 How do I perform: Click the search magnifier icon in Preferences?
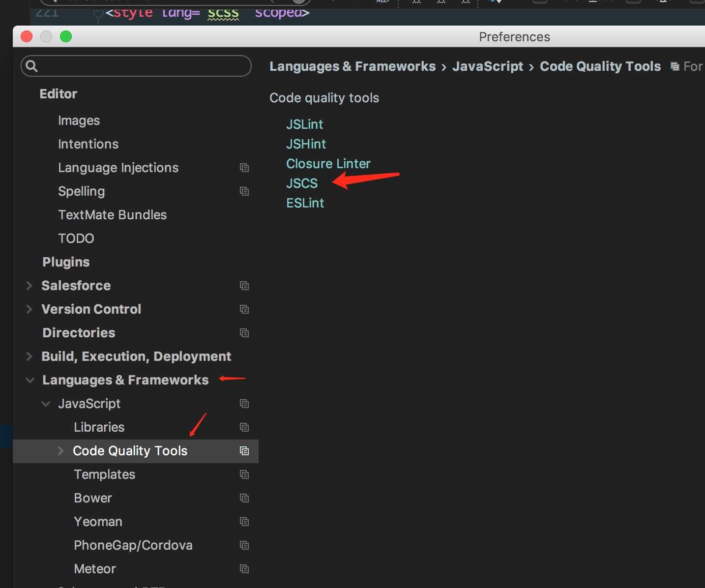[31, 66]
